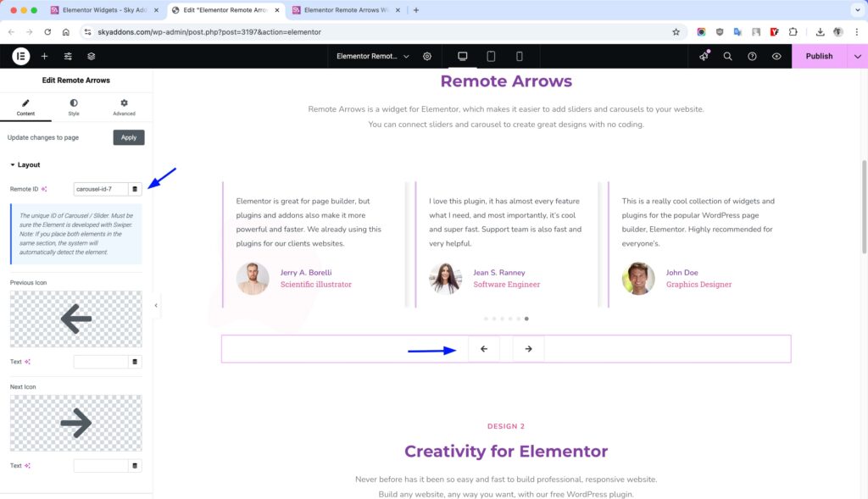Reload the current page
The width and height of the screenshot is (868, 499).
coord(47,32)
